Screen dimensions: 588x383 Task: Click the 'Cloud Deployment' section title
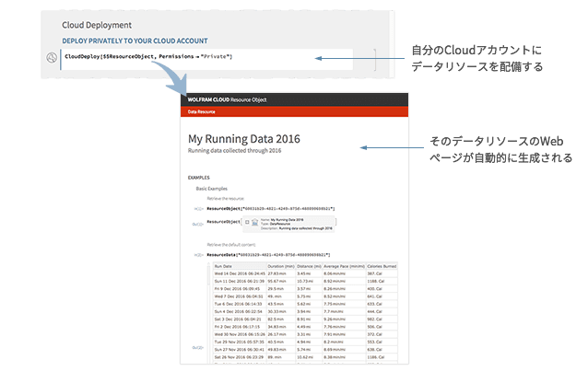point(97,25)
